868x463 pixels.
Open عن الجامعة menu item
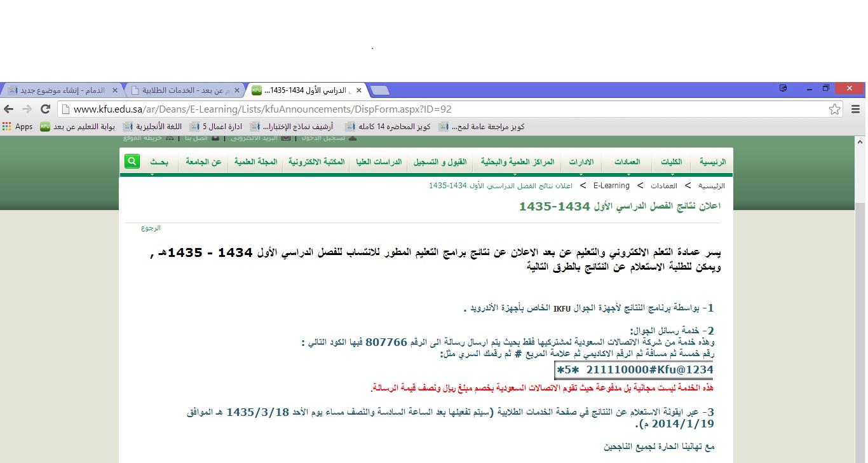[203, 162]
